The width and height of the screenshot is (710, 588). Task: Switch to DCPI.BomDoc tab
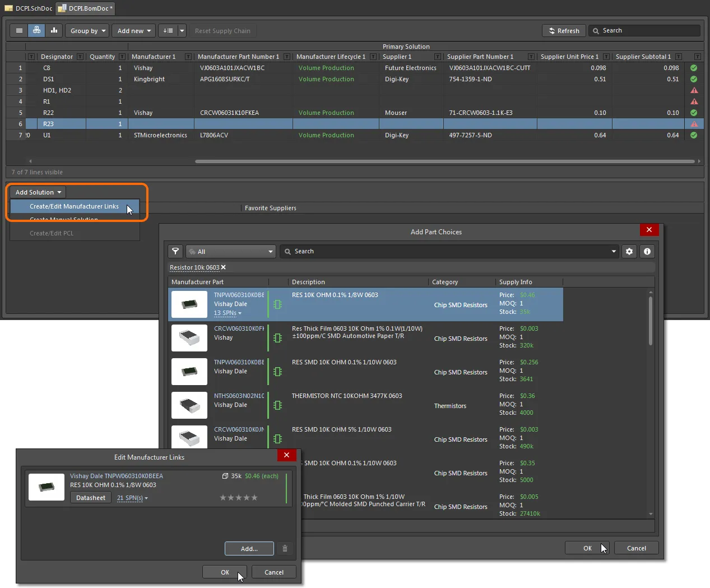point(86,8)
